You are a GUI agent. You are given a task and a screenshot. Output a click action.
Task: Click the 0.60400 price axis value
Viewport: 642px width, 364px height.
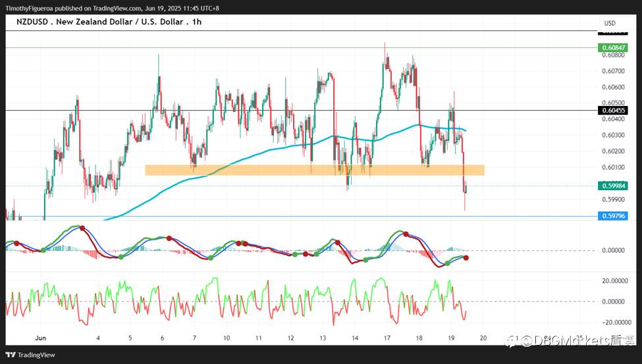[x=613, y=119]
